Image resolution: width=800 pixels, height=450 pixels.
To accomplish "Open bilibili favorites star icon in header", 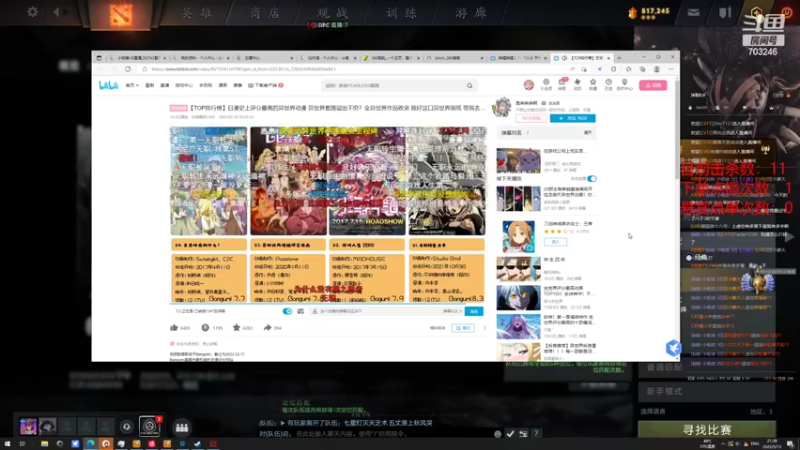I will (593, 84).
